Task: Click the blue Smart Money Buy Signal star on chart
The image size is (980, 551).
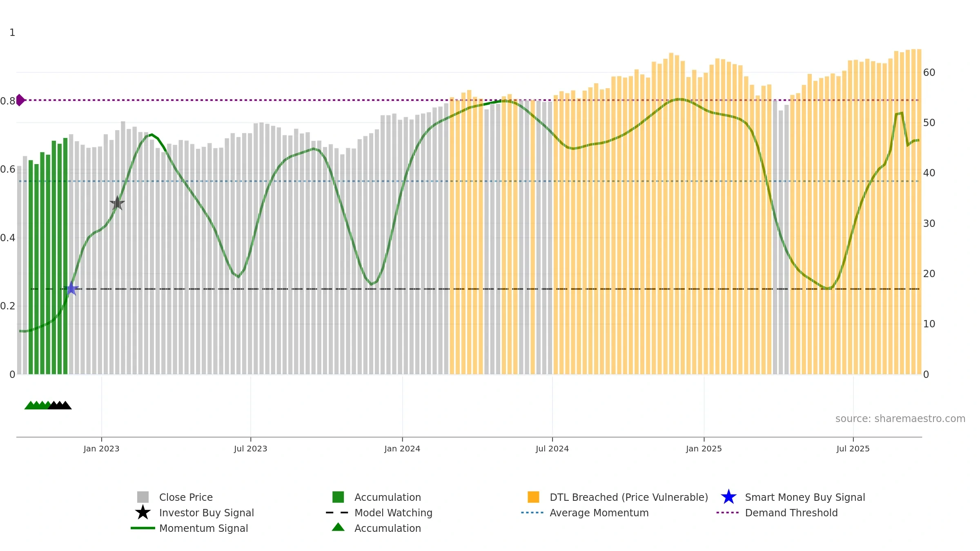Action: [71, 289]
